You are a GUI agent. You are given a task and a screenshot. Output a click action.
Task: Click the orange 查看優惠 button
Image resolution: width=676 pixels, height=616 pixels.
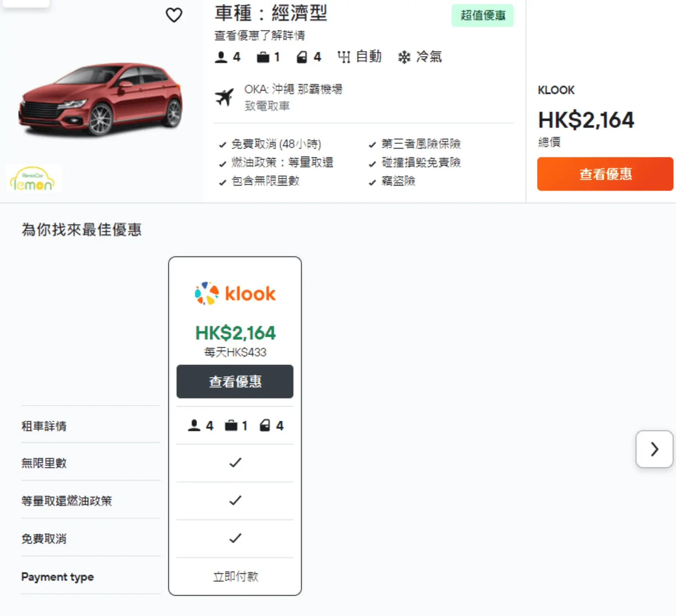coord(605,174)
